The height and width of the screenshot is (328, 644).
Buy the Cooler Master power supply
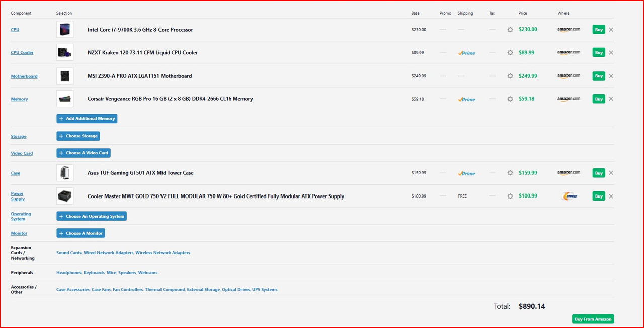tap(599, 196)
